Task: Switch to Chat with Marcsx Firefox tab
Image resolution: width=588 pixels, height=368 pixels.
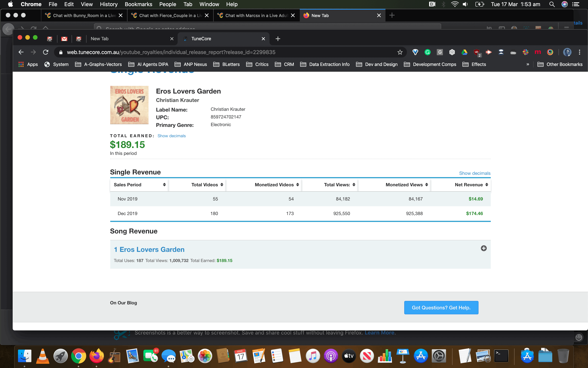Action: (x=257, y=15)
